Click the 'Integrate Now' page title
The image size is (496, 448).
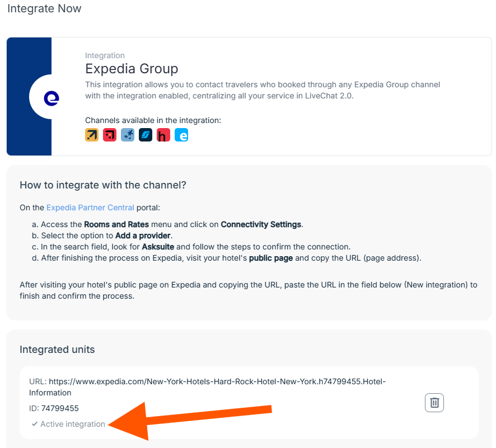tap(44, 8)
